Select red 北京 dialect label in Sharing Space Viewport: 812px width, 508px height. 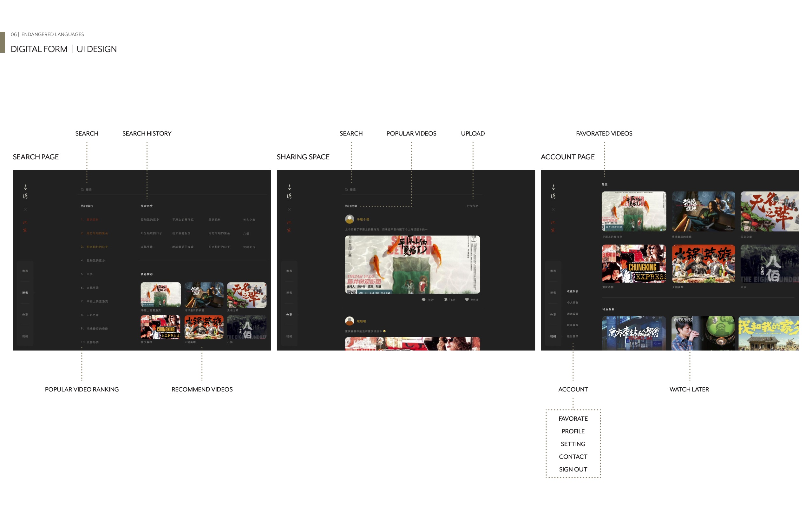click(x=289, y=226)
